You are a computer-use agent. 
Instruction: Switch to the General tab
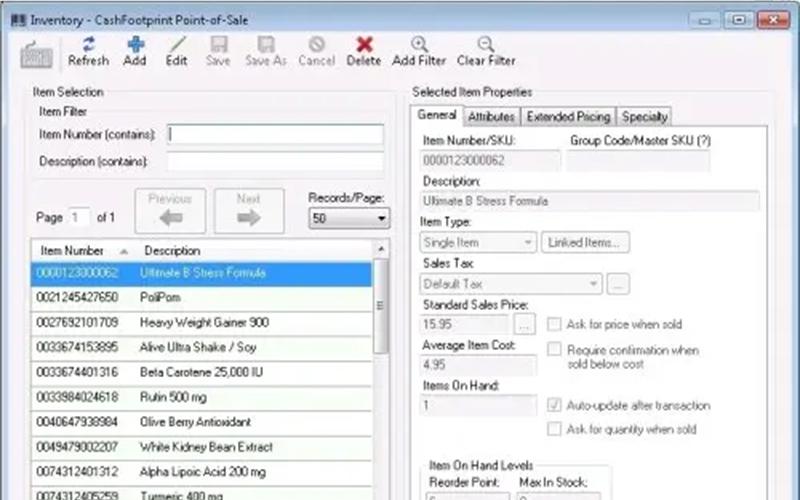[437, 115]
